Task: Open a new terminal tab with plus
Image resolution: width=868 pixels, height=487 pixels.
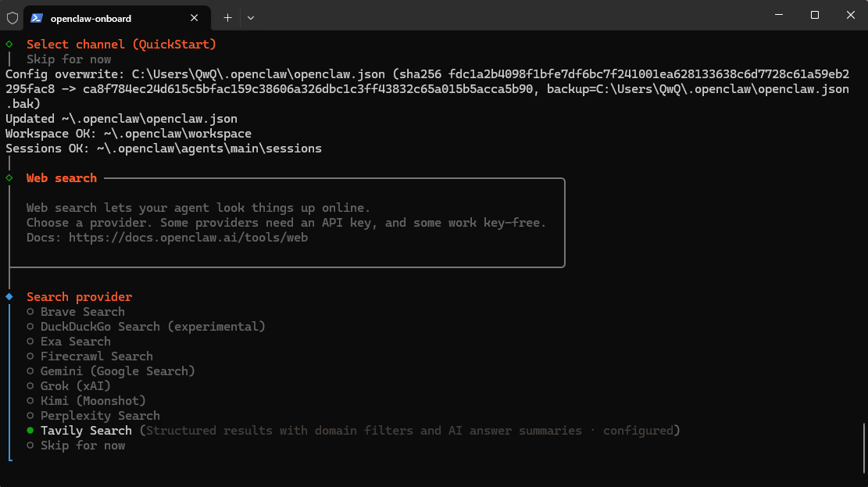Action: [227, 17]
